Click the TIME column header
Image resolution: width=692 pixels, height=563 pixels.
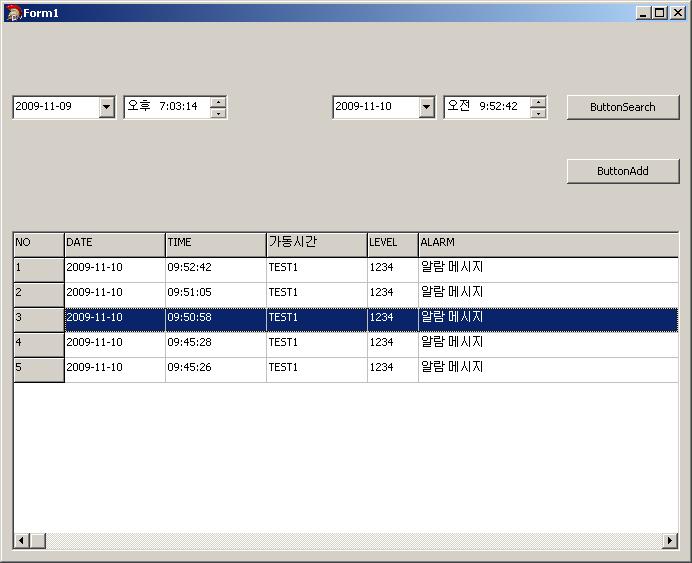click(215, 243)
